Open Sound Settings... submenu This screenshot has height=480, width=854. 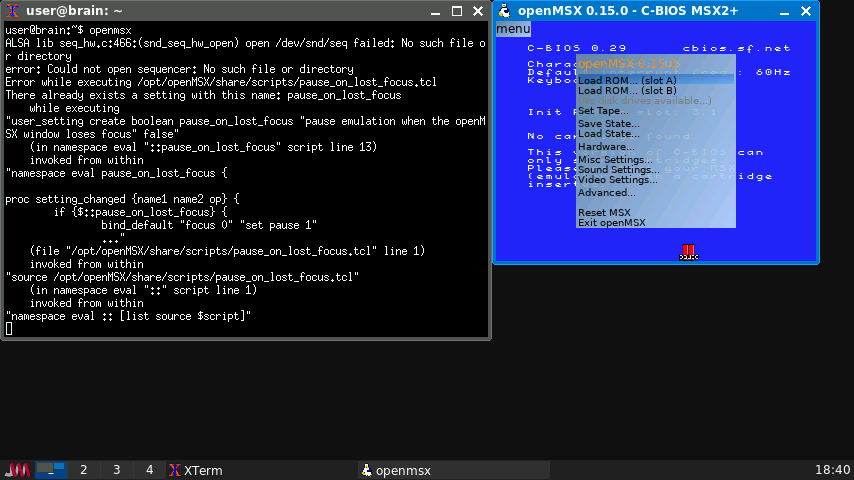point(619,170)
